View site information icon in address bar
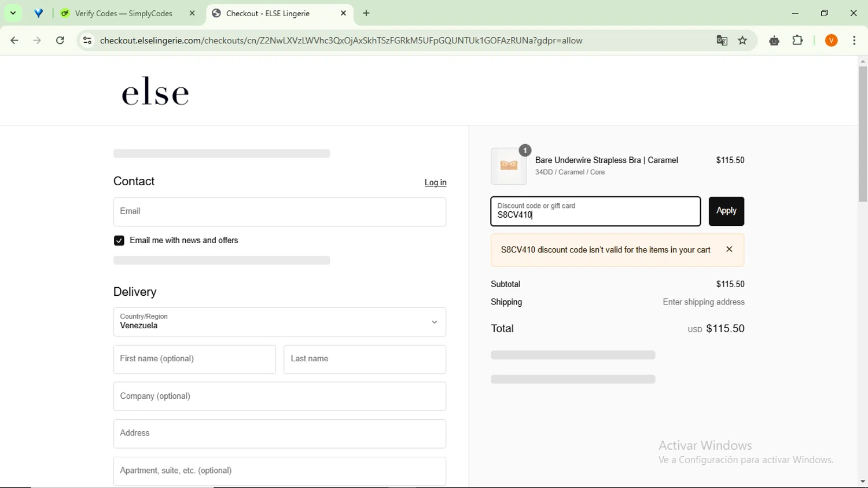The height and width of the screenshot is (488, 868). (87, 41)
